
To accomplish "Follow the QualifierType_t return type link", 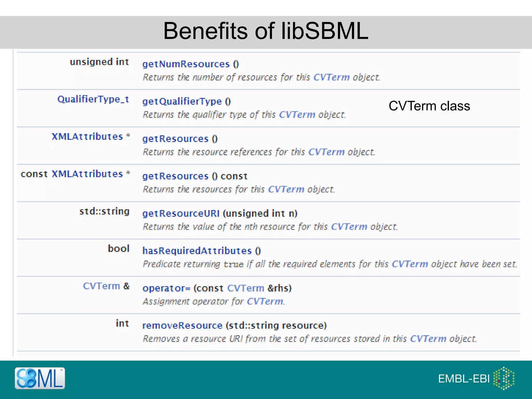I will [x=93, y=99].
